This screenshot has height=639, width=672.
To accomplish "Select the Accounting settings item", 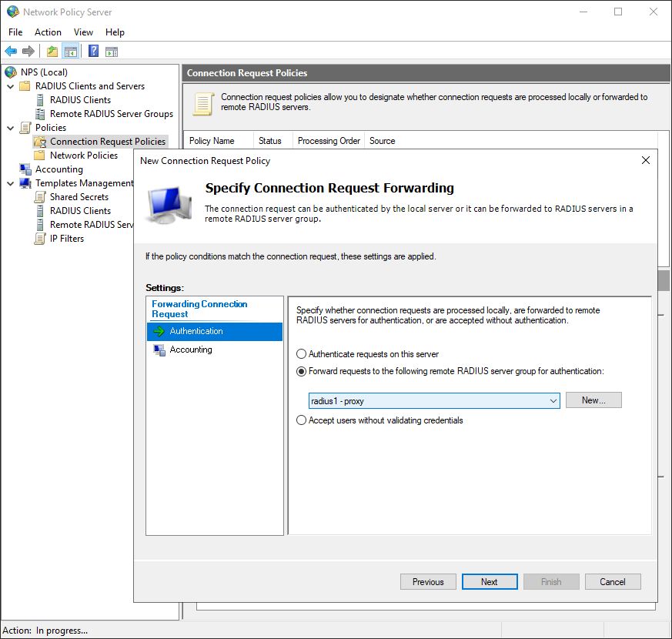I will (215, 350).
